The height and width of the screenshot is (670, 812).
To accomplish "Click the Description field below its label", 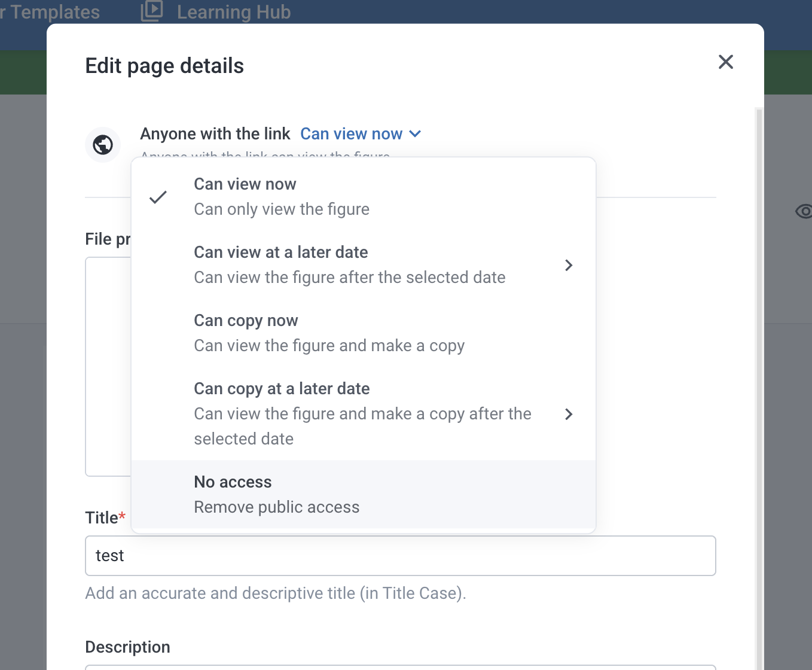I will tap(400, 666).
